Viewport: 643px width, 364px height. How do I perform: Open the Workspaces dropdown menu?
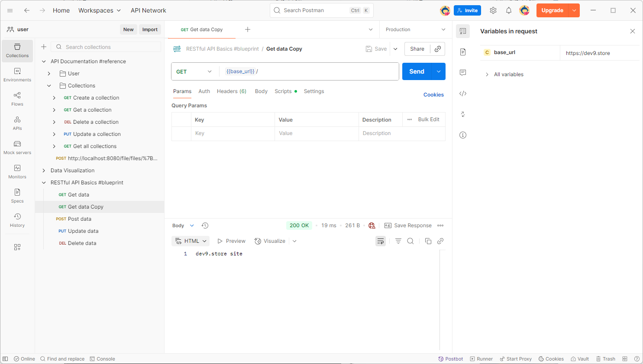pos(100,10)
